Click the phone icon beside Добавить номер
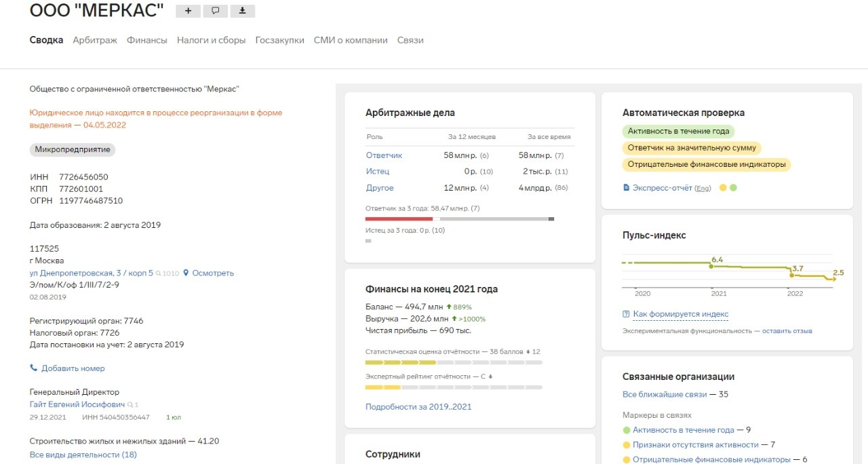The width and height of the screenshot is (868, 464). tap(33, 368)
